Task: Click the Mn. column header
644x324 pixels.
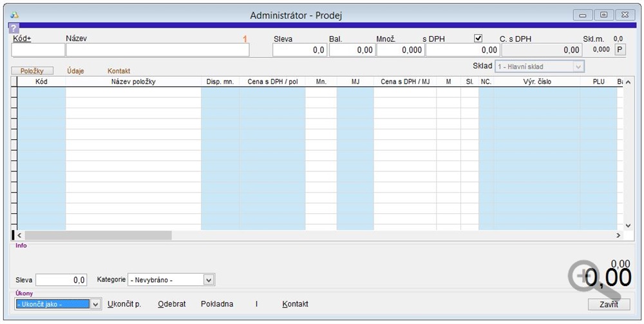Action: click(x=321, y=82)
